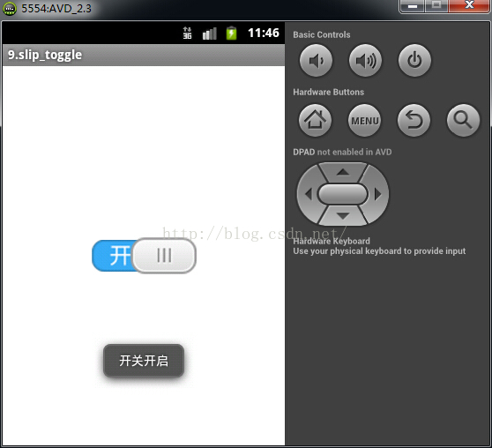Viewport: 492px width, 448px height.
Task: Click the DPAD down arrow
Action: [343, 216]
